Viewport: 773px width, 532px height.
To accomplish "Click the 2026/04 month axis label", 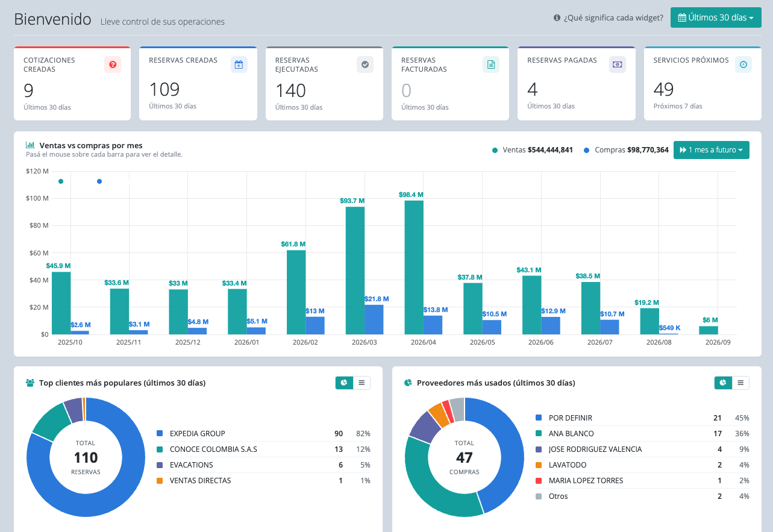I will pyautogui.click(x=422, y=342).
